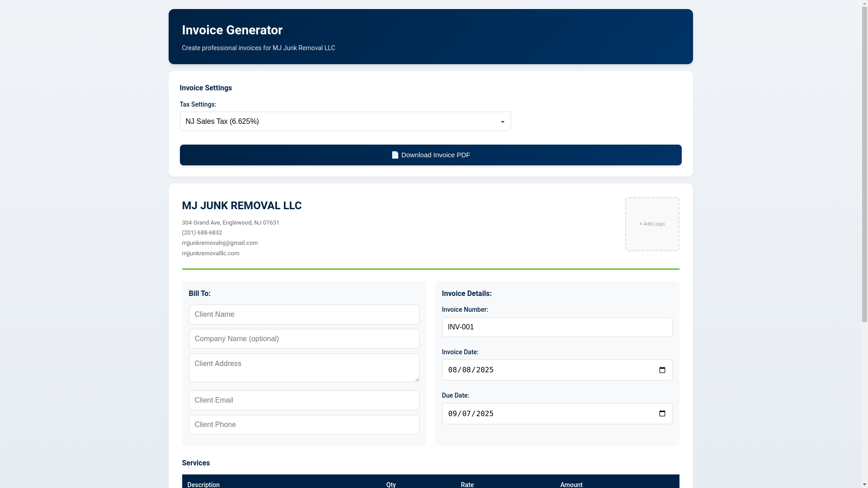Viewport: 868px width, 488px height.
Task: Click address 304 Grand Ave, Englewood
Action: coord(231,223)
